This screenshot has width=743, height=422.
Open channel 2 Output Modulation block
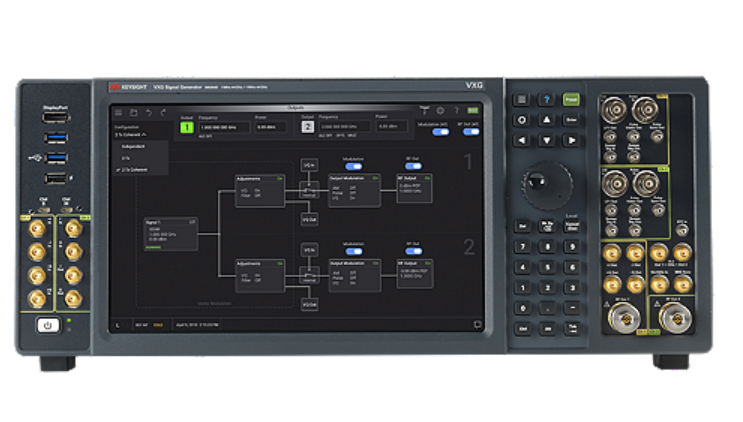click(354, 275)
